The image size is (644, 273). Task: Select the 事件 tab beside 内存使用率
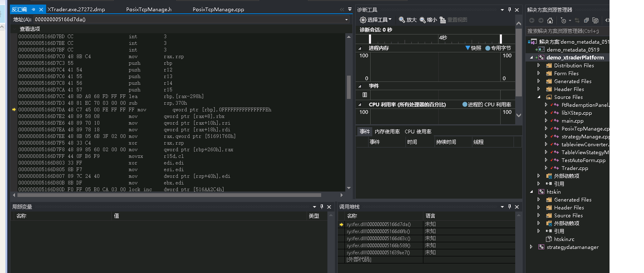(x=365, y=131)
